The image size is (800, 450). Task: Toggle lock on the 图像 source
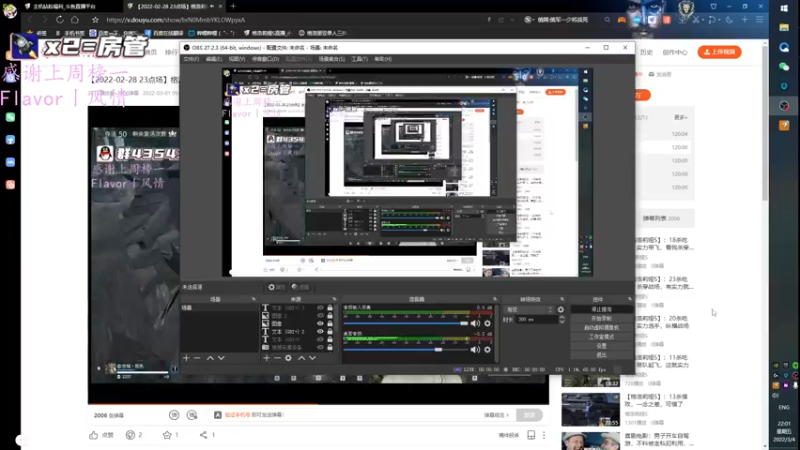pos(330,323)
